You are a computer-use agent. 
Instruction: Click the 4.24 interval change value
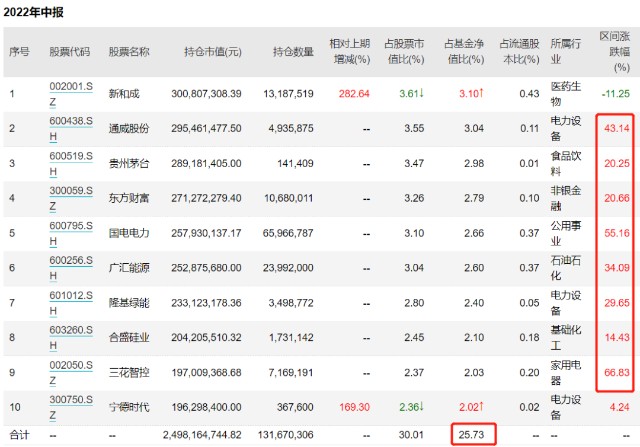[620, 407]
